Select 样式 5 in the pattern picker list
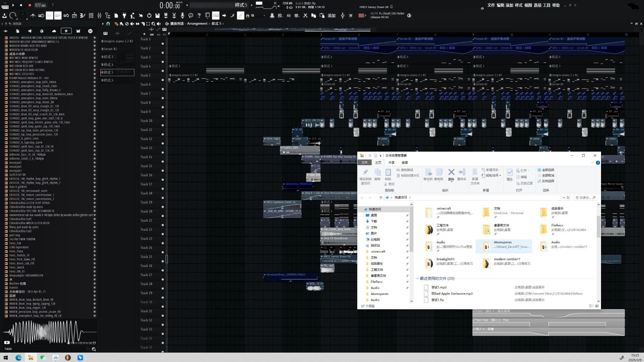The image size is (644, 362). point(117,72)
